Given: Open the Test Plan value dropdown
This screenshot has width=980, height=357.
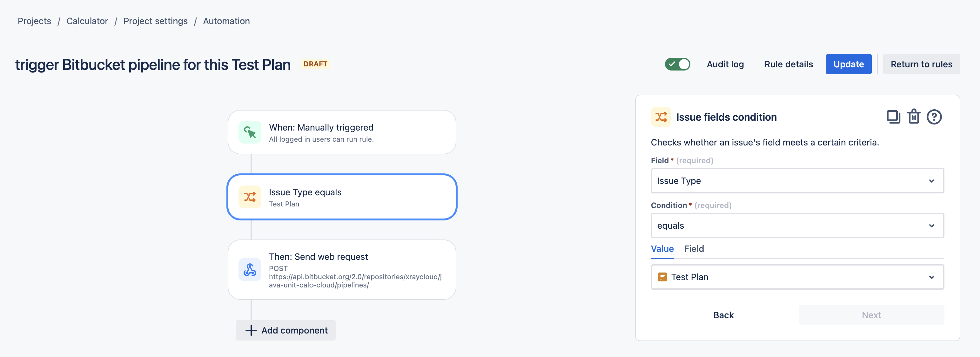Looking at the screenshot, I should 797,277.
